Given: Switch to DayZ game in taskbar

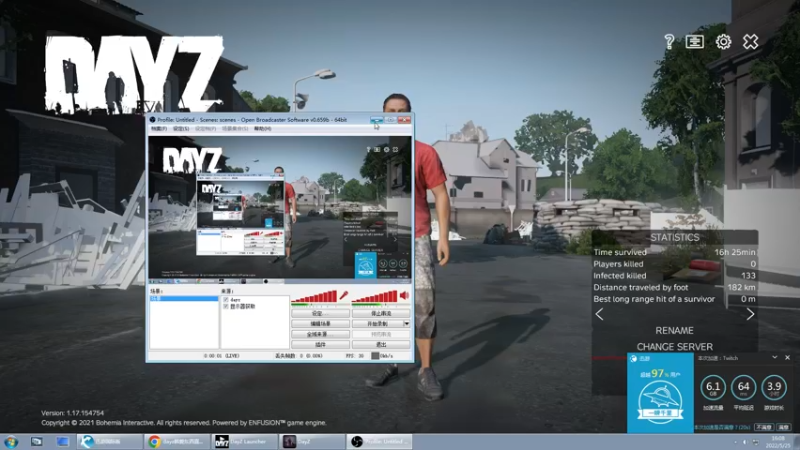Looking at the screenshot, I should point(312,441).
